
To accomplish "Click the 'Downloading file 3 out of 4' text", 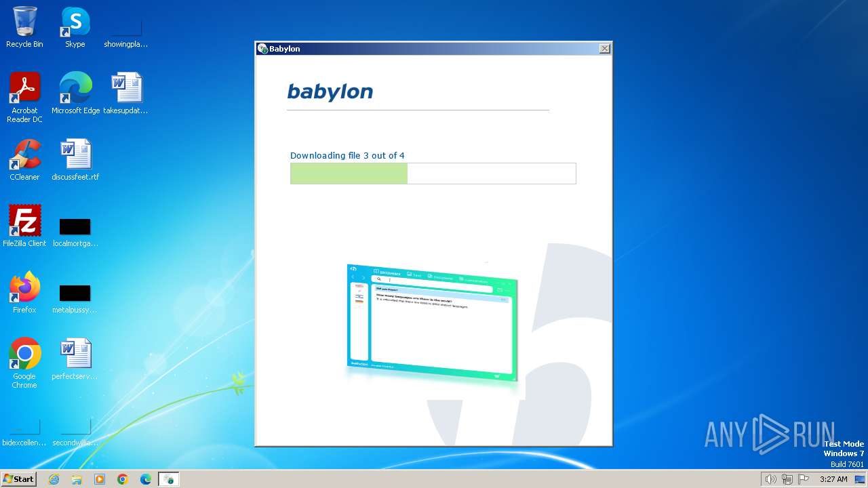I will tap(347, 155).
